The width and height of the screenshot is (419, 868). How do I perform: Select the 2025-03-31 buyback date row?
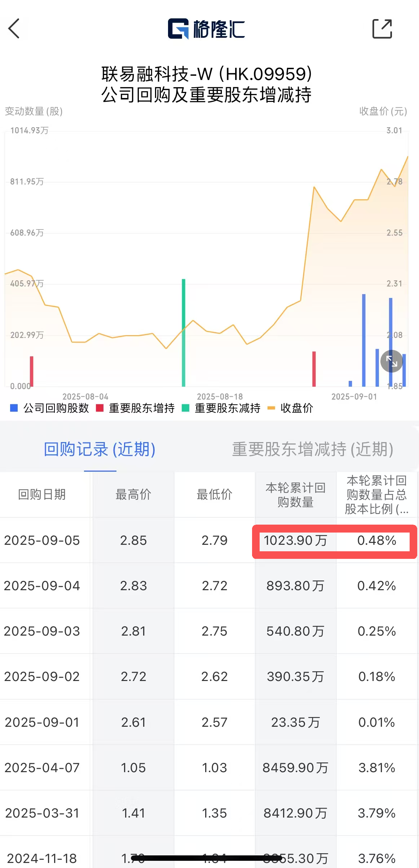pos(42,813)
